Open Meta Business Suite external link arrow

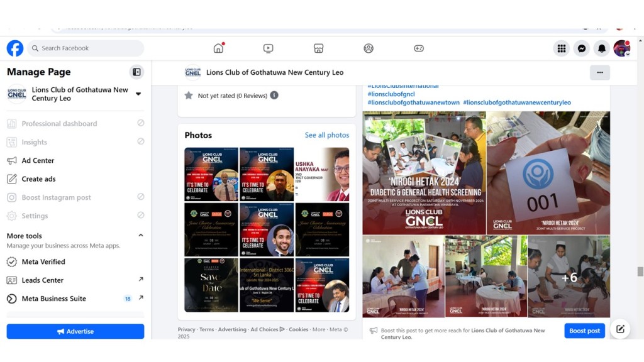141,297
